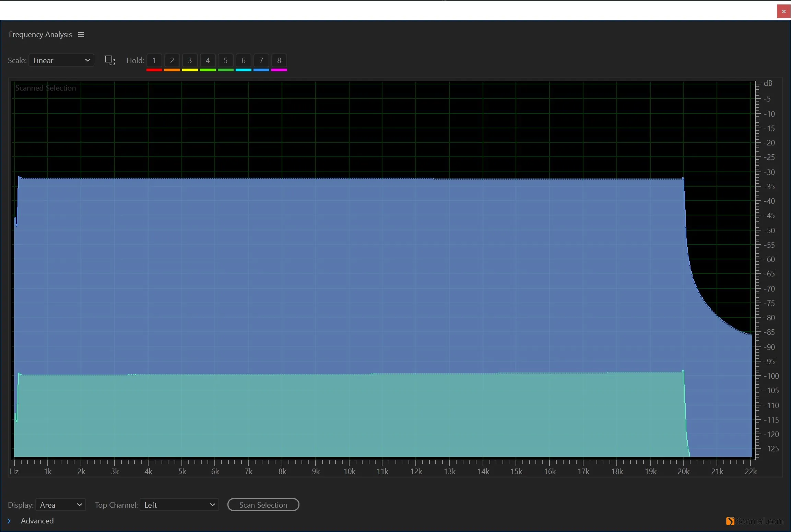Open the Scale dropdown set to Linear
Viewport: 791px width, 532px height.
[x=61, y=61]
